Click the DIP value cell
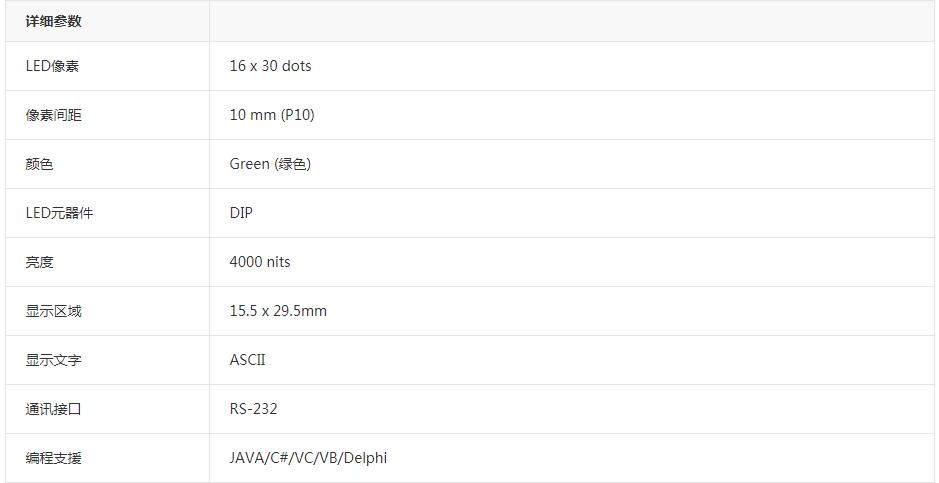 pyautogui.click(x=241, y=213)
